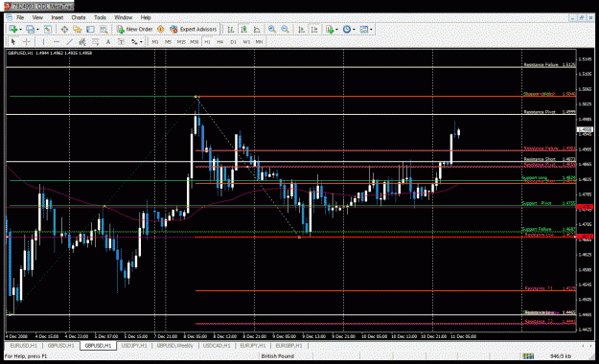Image resolution: width=599 pixels, height=364 pixels.
Task: Click the 946/3 kb traffic indicator
Action: click(561, 356)
